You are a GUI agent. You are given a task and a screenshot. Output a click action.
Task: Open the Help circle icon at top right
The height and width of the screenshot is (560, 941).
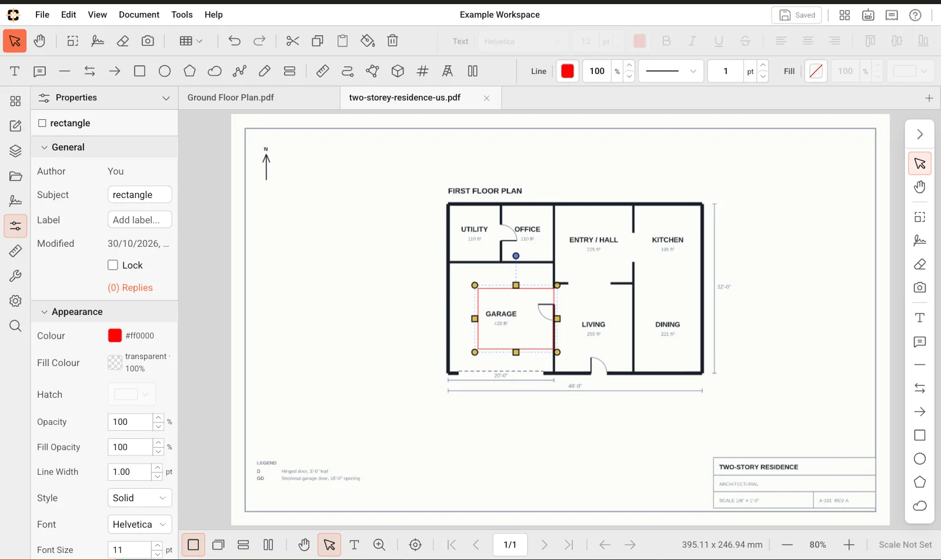coord(915,15)
